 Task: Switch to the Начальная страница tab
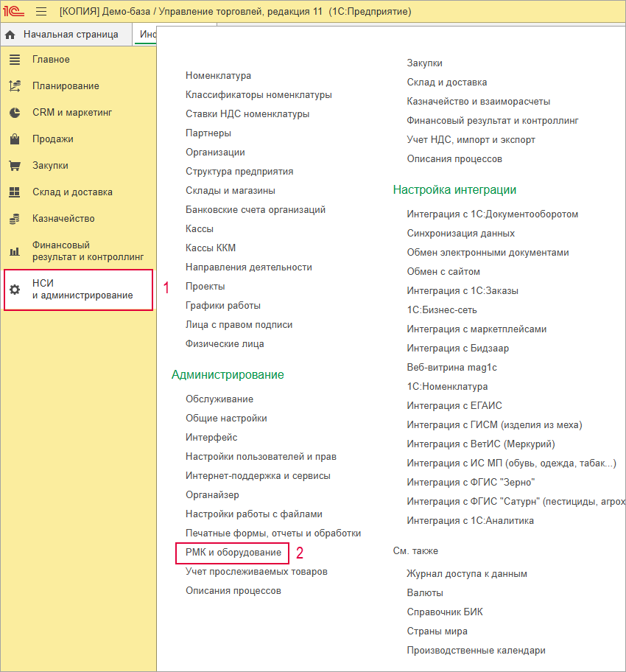(x=70, y=35)
